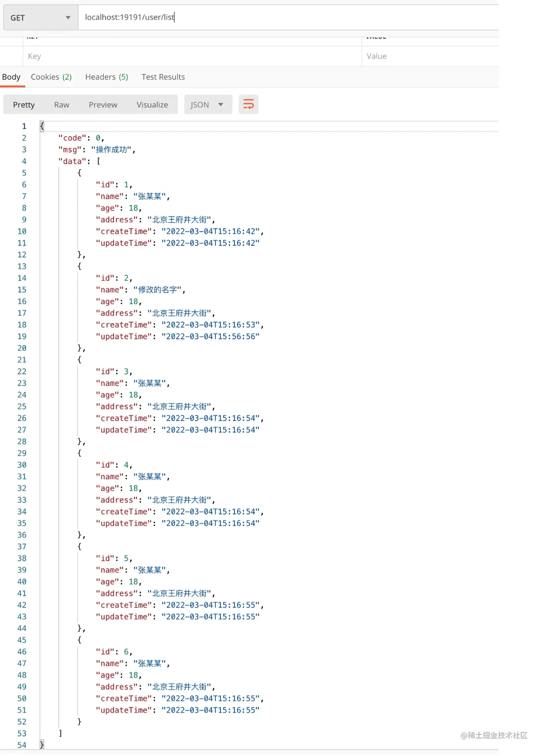Click updateTime value 2022-03-04T15:56:56
This screenshot has width=544, height=756.
[x=210, y=337]
